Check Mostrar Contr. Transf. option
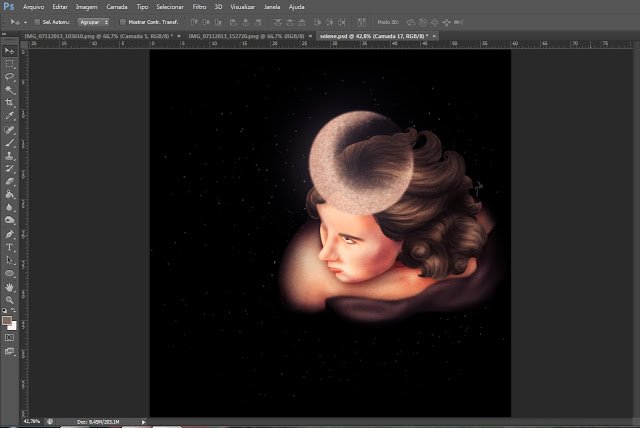The image size is (640, 428). pyautogui.click(x=122, y=22)
